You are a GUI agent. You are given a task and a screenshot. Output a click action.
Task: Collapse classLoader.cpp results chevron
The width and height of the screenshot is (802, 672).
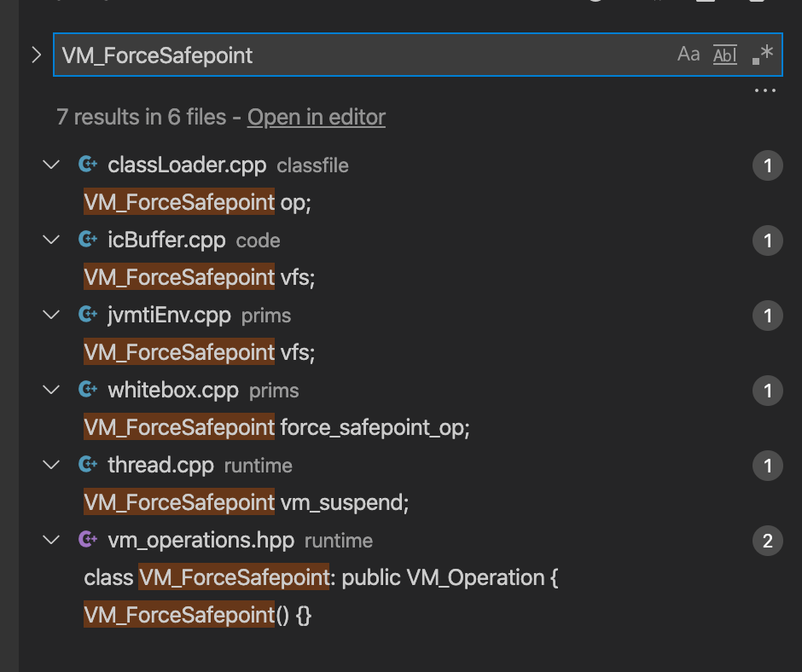(51, 165)
